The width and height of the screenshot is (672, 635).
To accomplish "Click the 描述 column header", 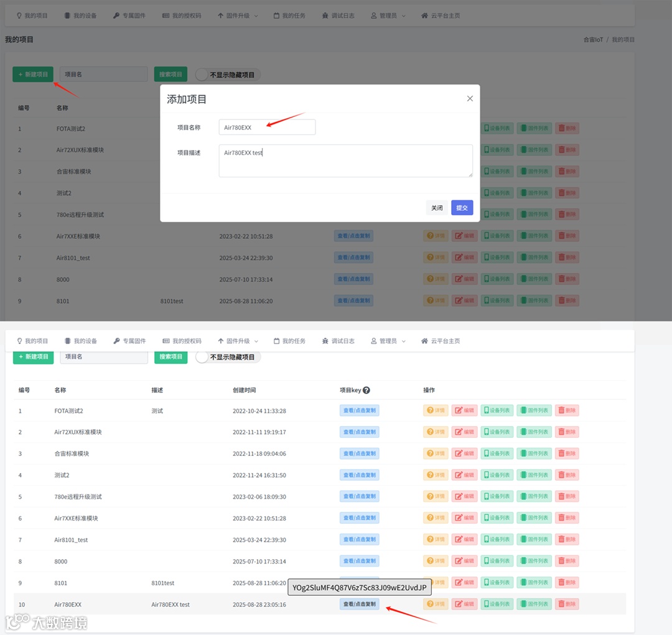I will click(x=157, y=390).
